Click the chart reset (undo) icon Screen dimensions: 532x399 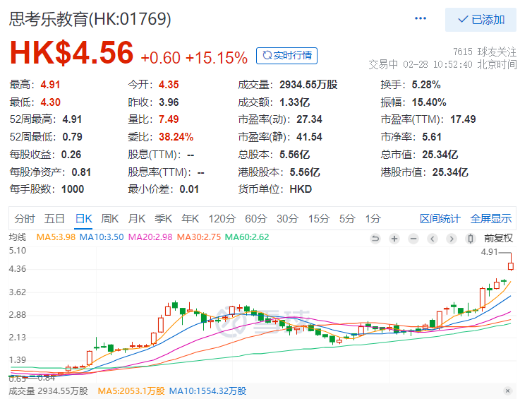pyautogui.click(x=375, y=239)
